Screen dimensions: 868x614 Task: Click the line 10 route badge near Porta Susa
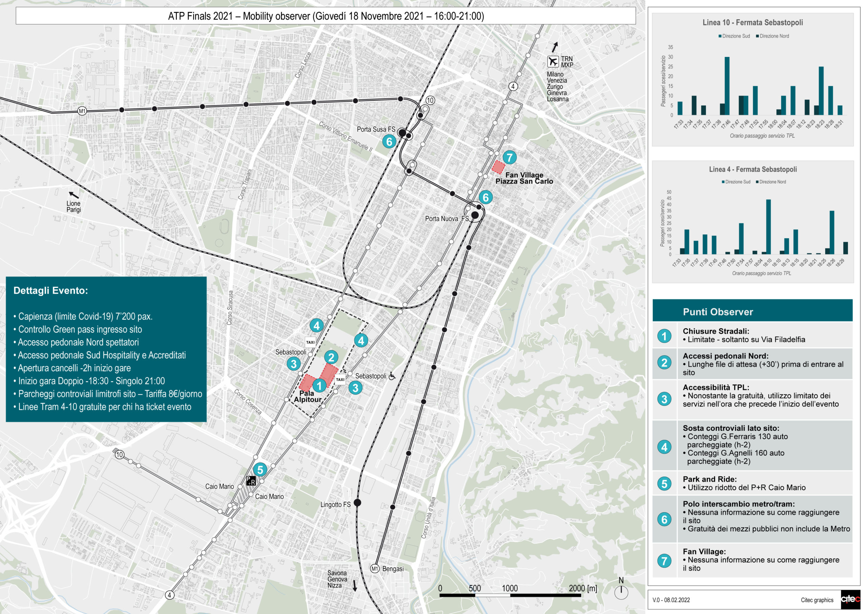[430, 101]
